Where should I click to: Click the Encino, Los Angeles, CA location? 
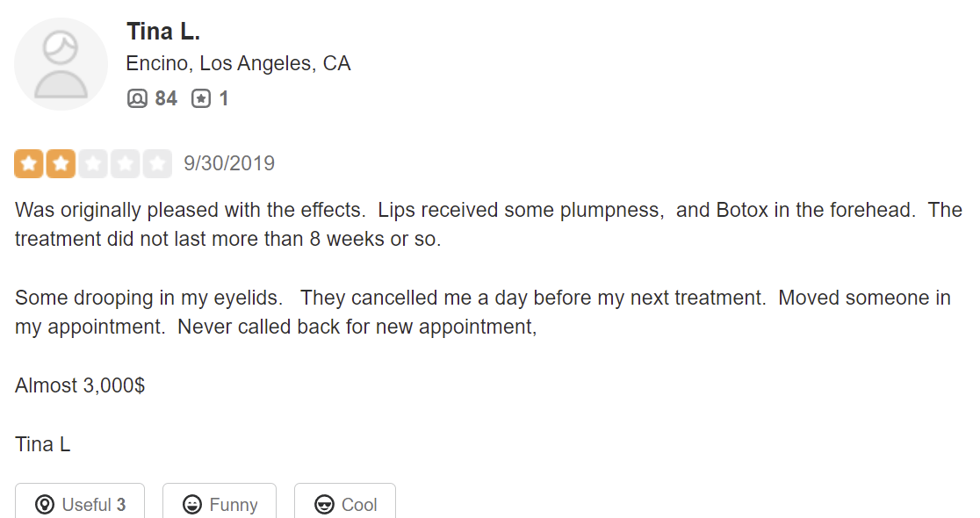tap(238, 63)
